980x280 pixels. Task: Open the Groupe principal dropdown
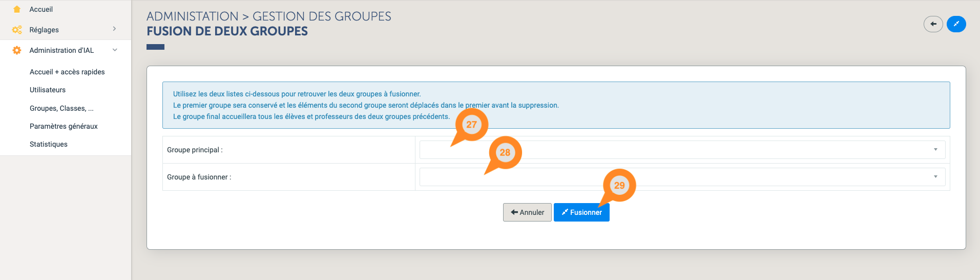point(682,150)
